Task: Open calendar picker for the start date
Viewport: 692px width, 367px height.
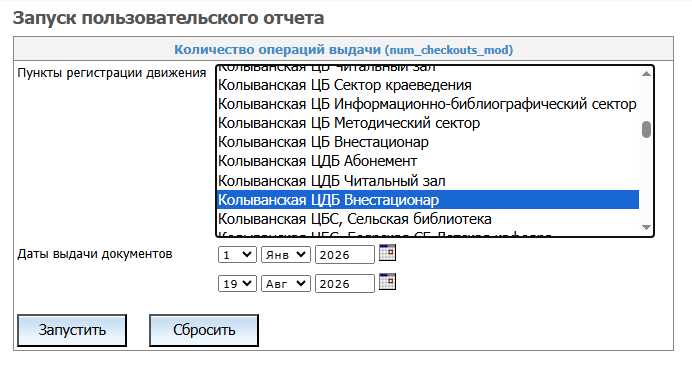Action: (387, 253)
